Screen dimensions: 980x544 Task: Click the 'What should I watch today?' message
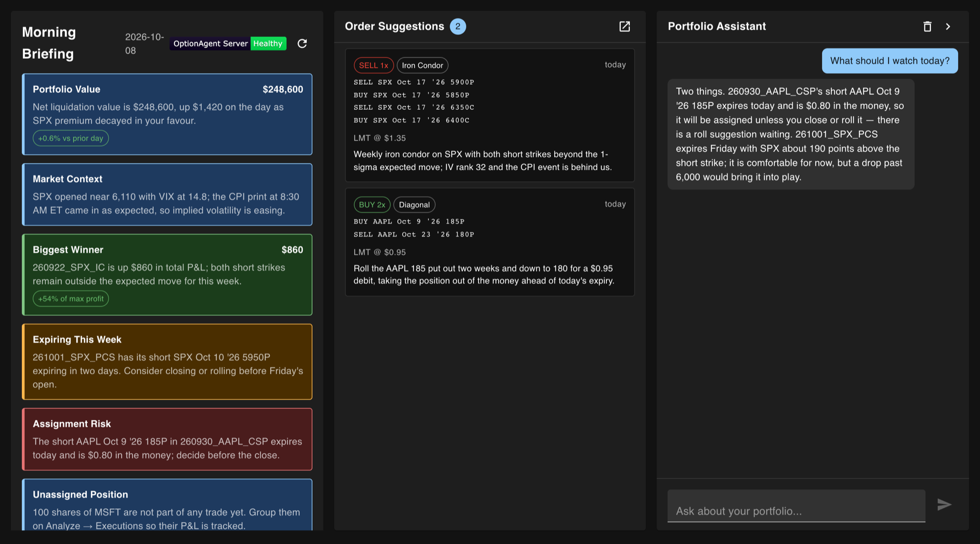[890, 61]
